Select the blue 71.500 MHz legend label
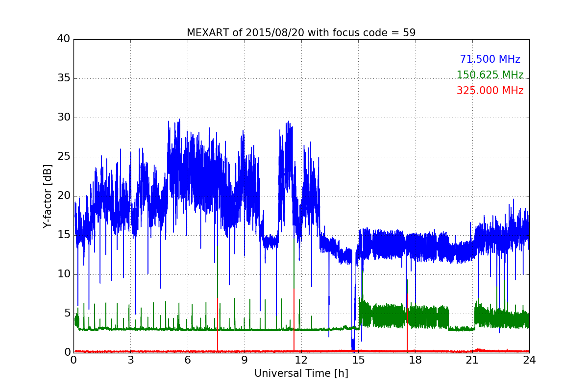This screenshot has width=588, height=392. point(490,59)
